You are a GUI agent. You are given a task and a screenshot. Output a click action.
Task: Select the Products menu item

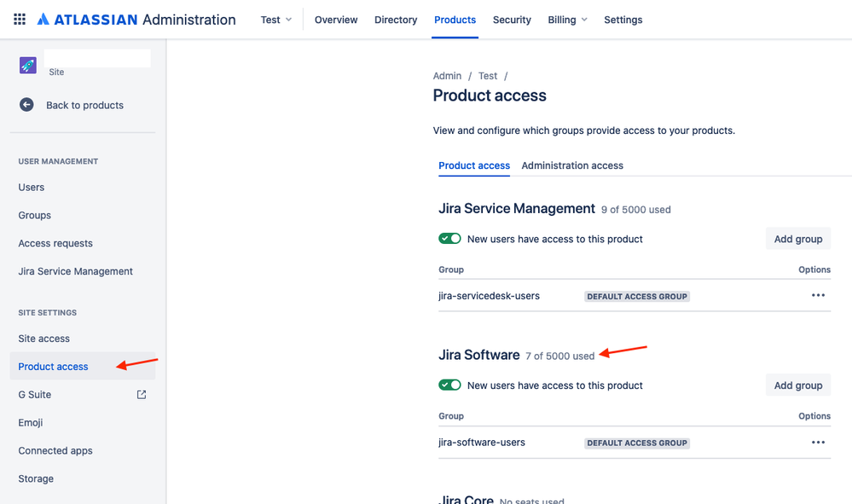point(455,20)
